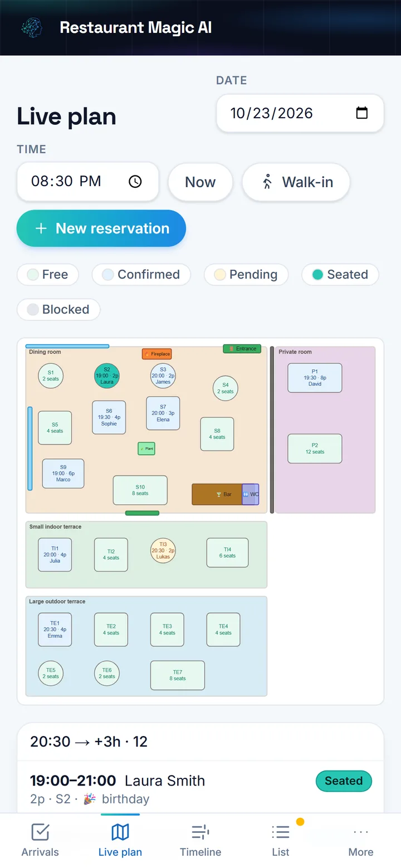
Task: Toggle the Seated status filter chip
Action: tap(340, 275)
